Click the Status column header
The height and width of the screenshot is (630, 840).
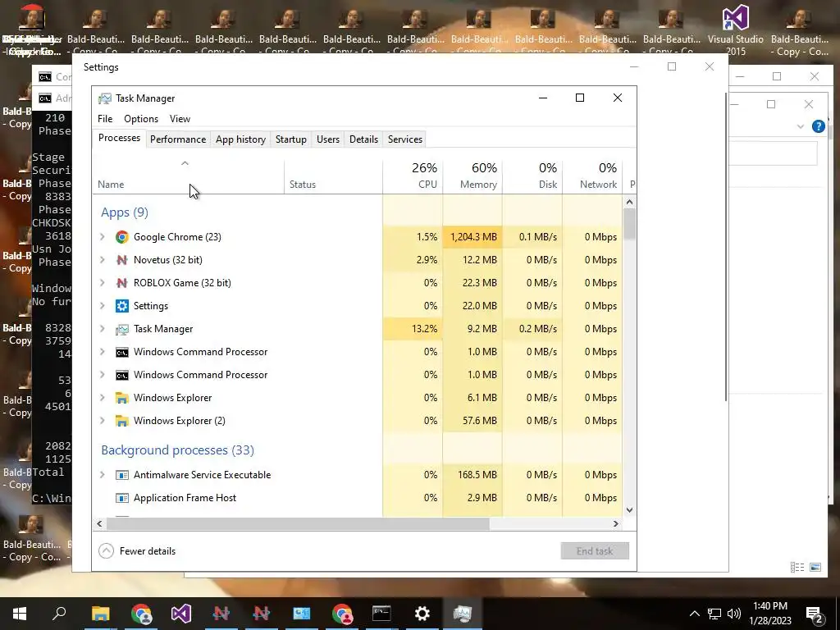point(333,177)
